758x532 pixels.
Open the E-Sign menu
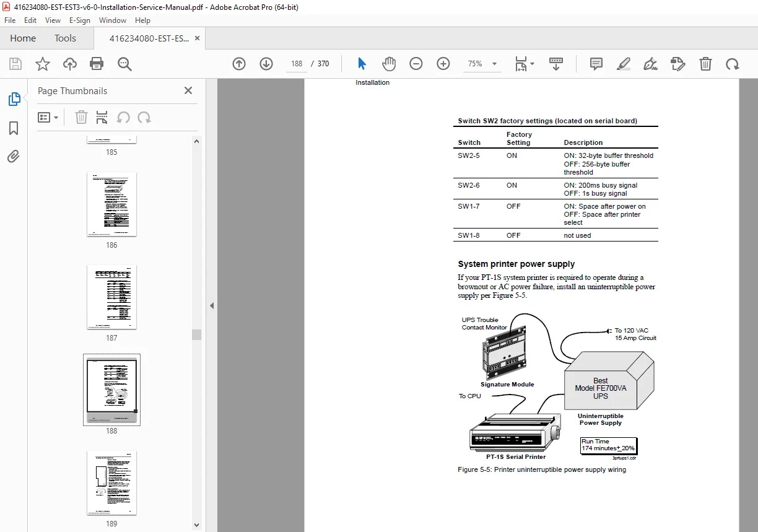pyautogui.click(x=80, y=20)
